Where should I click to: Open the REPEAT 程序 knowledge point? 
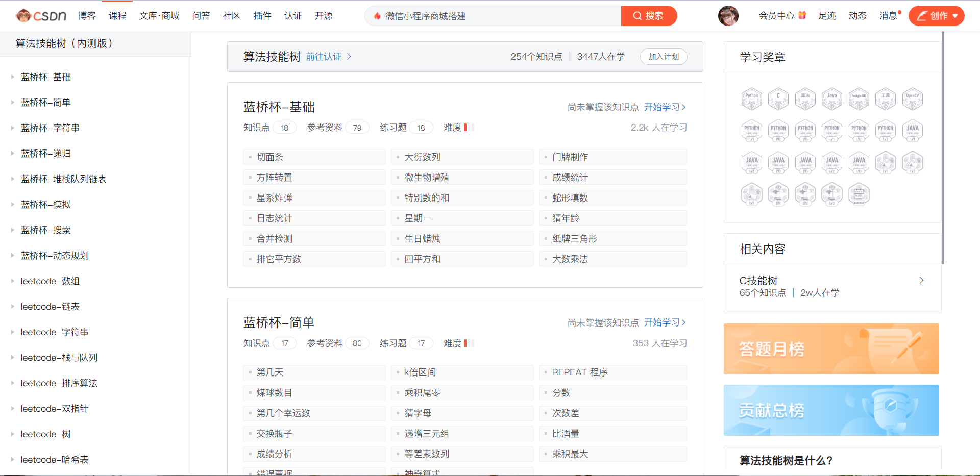click(x=613, y=372)
